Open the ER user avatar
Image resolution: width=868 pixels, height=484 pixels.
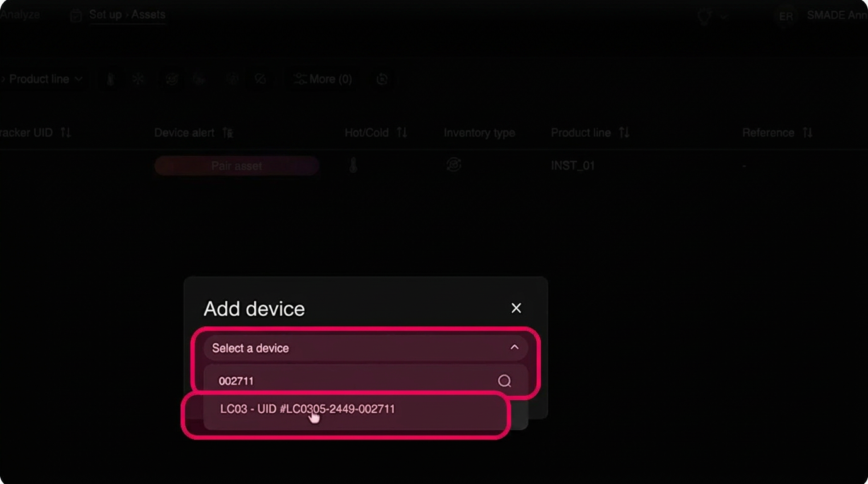(x=786, y=16)
